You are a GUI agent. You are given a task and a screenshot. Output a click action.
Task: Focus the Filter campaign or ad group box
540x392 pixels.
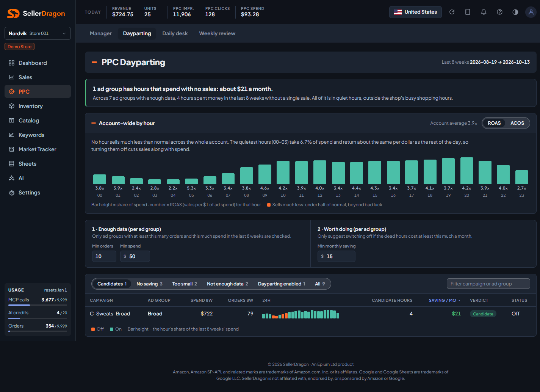tap(488, 284)
